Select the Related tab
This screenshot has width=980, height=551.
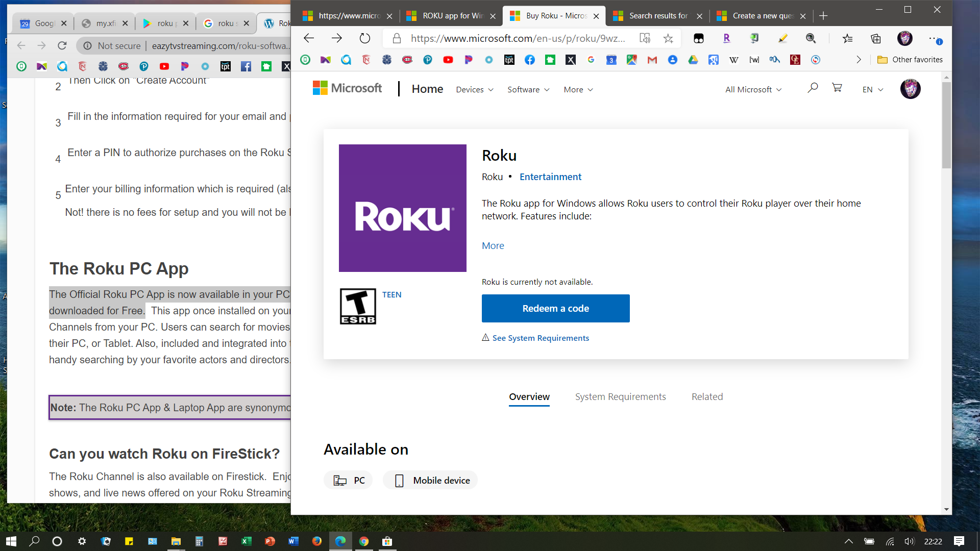pos(707,396)
